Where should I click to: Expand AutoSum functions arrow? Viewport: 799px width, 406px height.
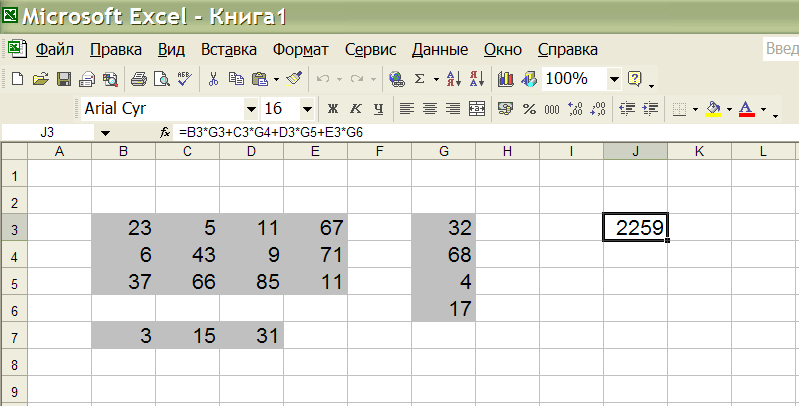(436, 79)
